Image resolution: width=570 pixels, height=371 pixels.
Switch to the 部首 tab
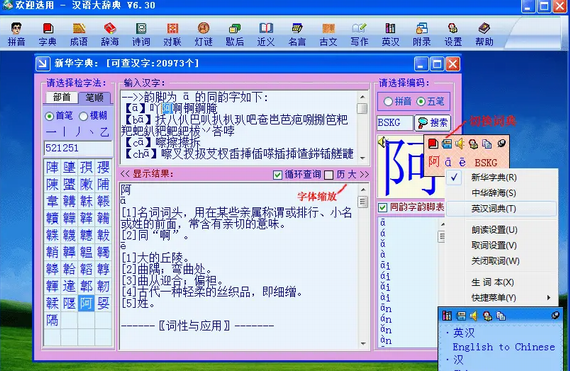click(x=62, y=97)
